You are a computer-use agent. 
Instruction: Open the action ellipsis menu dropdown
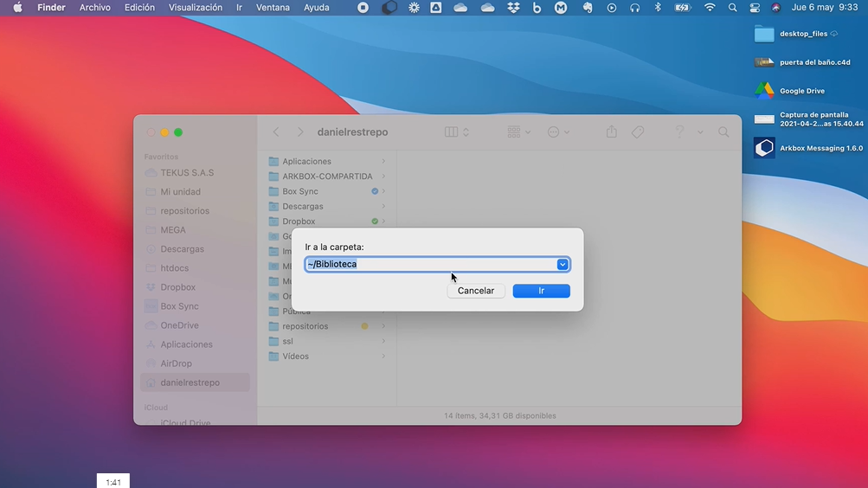(x=558, y=132)
